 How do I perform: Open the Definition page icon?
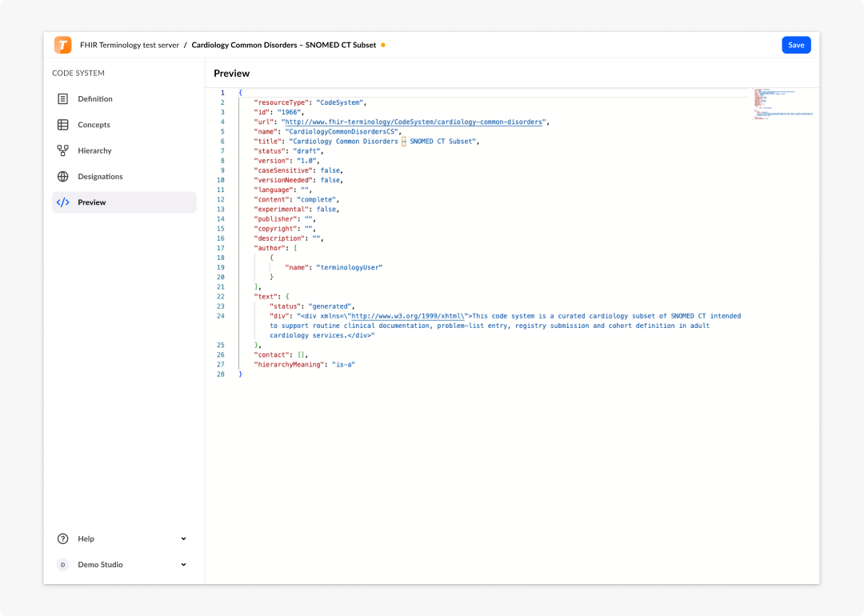pyautogui.click(x=63, y=98)
